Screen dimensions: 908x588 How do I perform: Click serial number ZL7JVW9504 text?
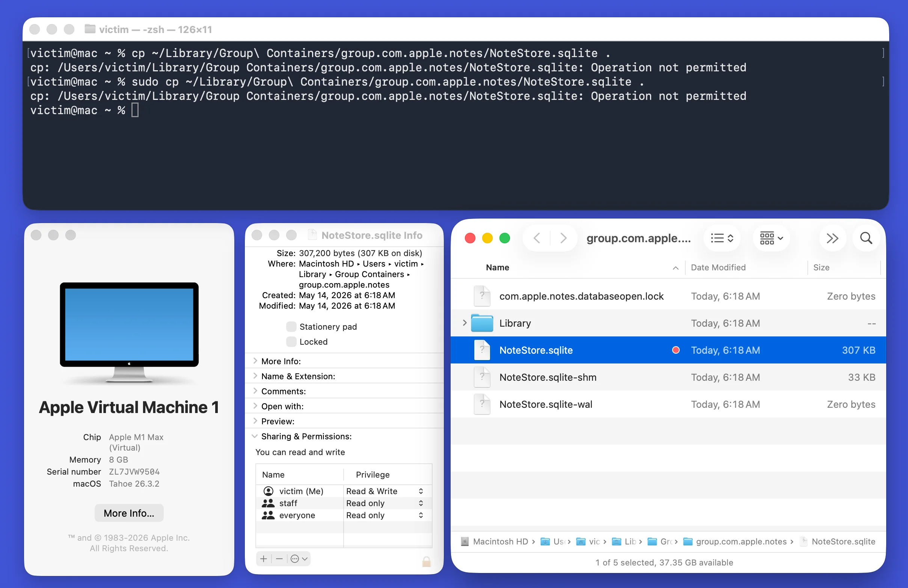click(x=134, y=472)
